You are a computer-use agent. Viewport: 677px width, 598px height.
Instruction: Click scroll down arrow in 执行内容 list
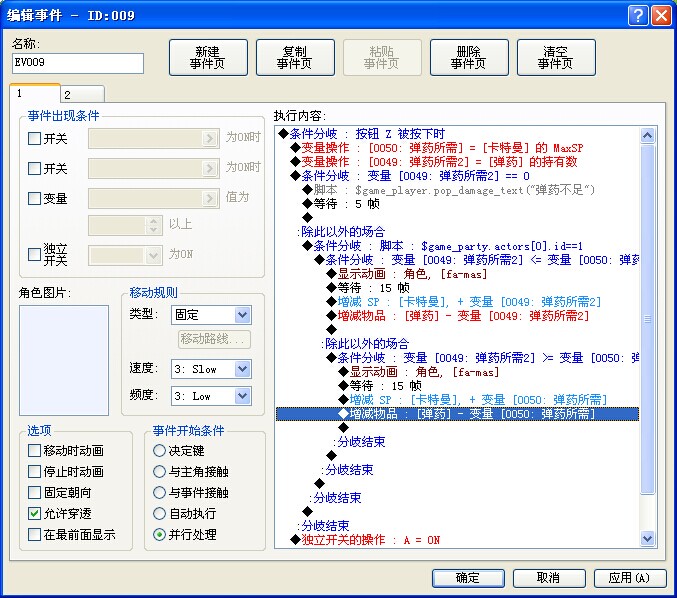(647, 538)
